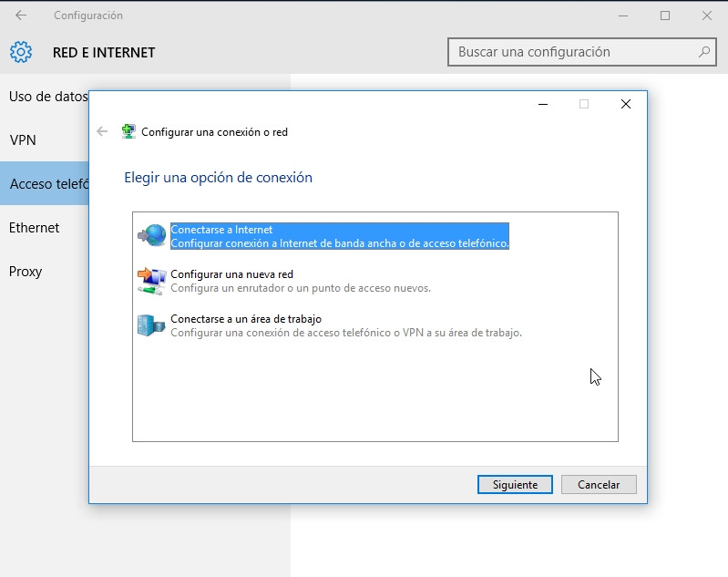Open the Uso de datos section
728x577 pixels.
(x=47, y=97)
